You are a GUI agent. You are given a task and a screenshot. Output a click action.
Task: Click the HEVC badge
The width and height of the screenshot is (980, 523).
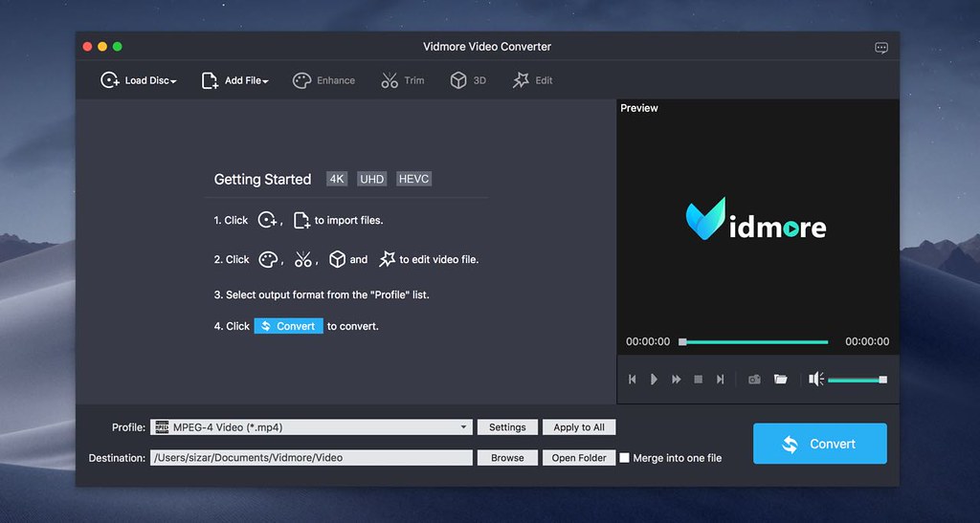pyautogui.click(x=413, y=179)
